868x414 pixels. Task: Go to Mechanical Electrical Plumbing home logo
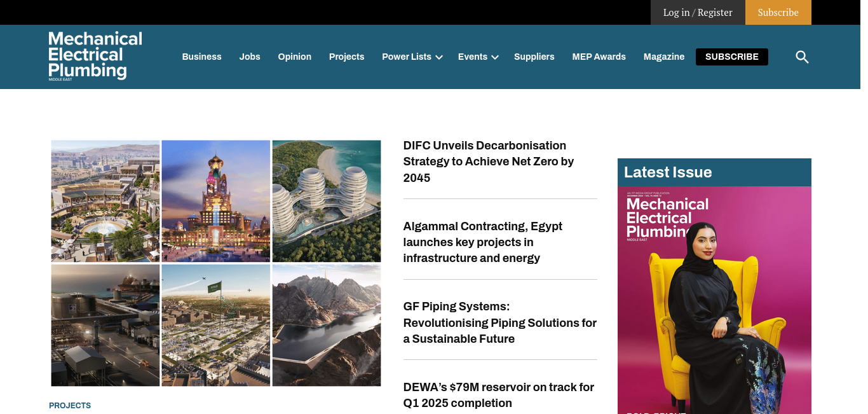95,56
